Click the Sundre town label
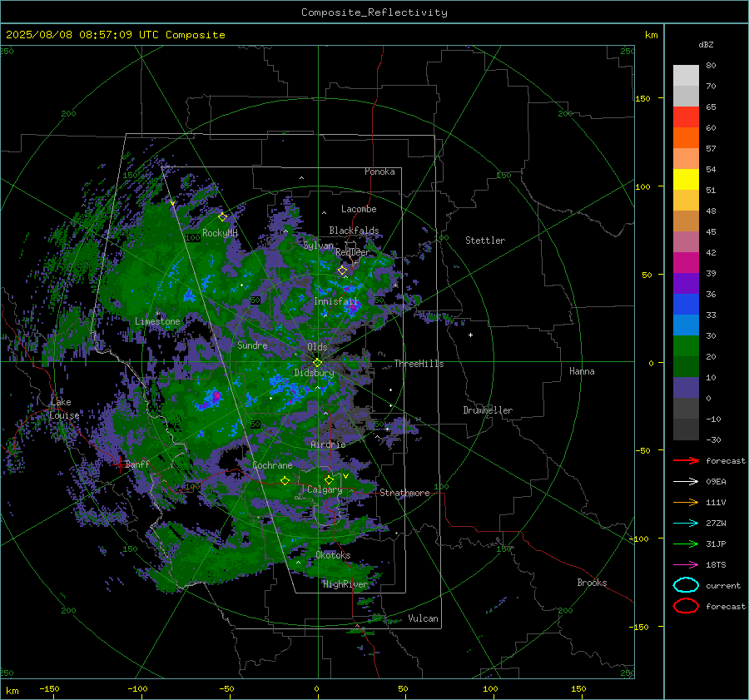Image resolution: width=749 pixels, height=700 pixels. click(x=252, y=345)
